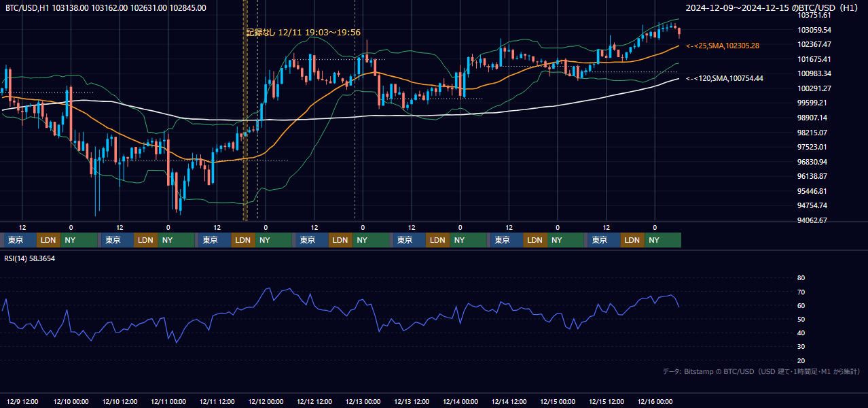Click the 12/13 12:00 date label
The image size is (868, 408).
(x=412, y=401)
